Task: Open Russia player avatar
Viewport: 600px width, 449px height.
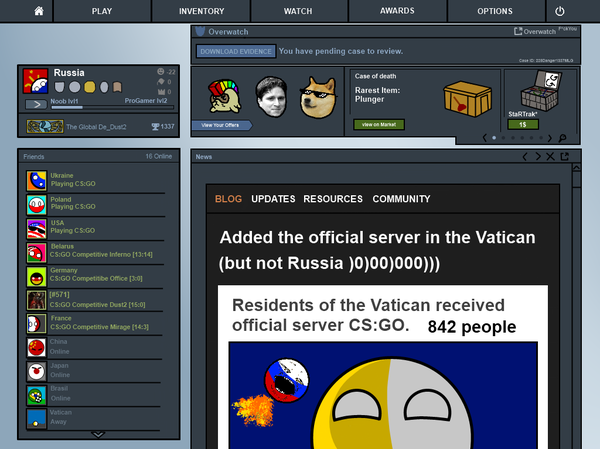Action: tap(36, 81)
